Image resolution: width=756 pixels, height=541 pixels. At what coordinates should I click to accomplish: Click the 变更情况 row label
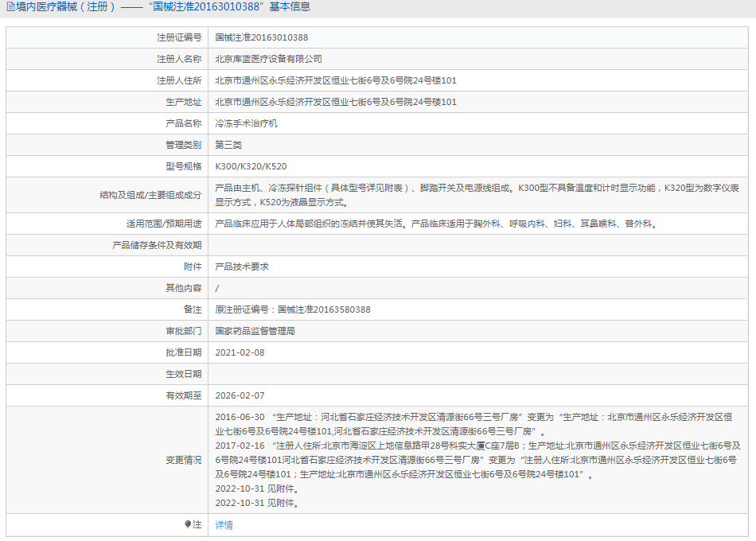(x=183, y=460)
